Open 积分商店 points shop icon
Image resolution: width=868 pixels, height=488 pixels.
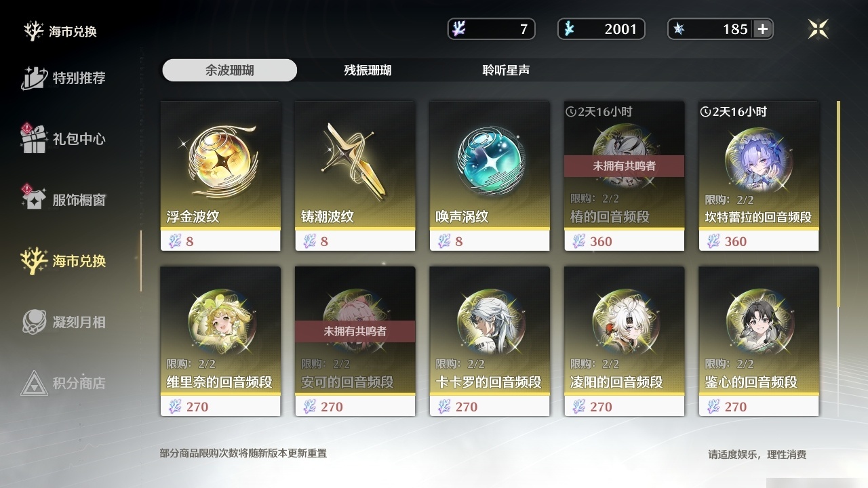[x=34, y=383]
